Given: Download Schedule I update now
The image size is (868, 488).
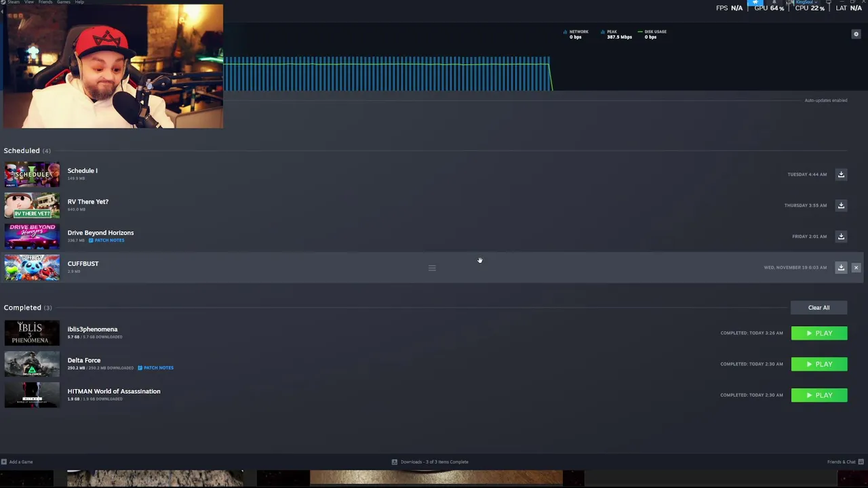Looking at the screenshot, I should click(841, 174).
